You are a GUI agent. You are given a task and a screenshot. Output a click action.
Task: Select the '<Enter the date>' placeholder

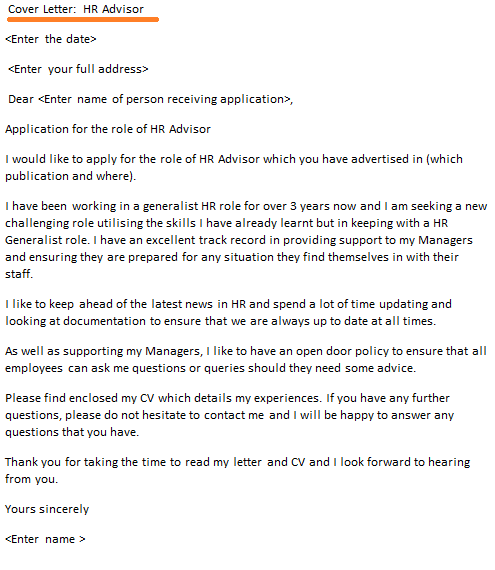pos(51,39)
